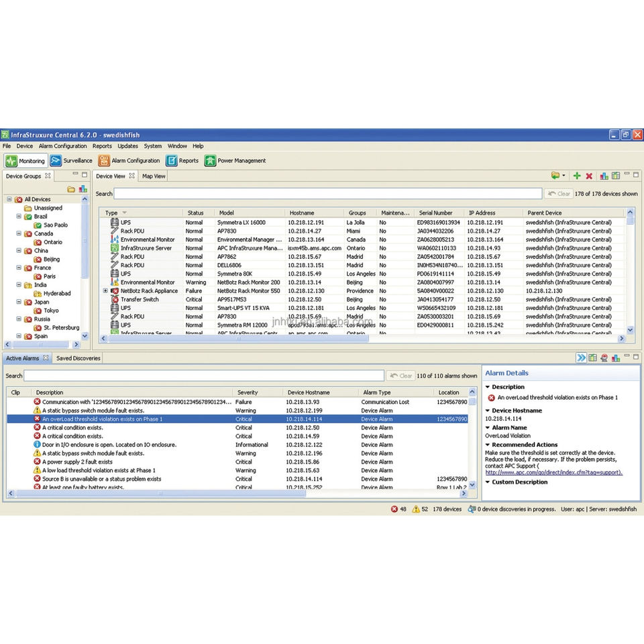Image resolution: width=644 pixels, height=644 pixels.
Task: Click camera icon in Active Alarms toolbar
Action: pyautogui.click(x=604, y=358)
